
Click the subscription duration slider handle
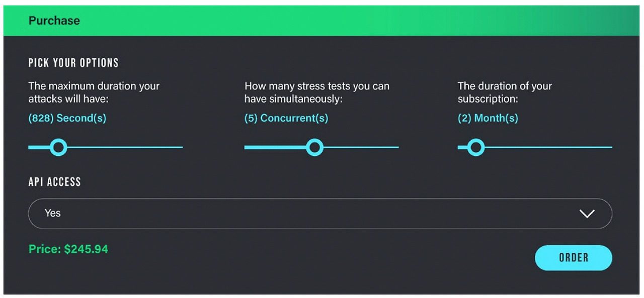pyautogui.click(x=475, y=147)
